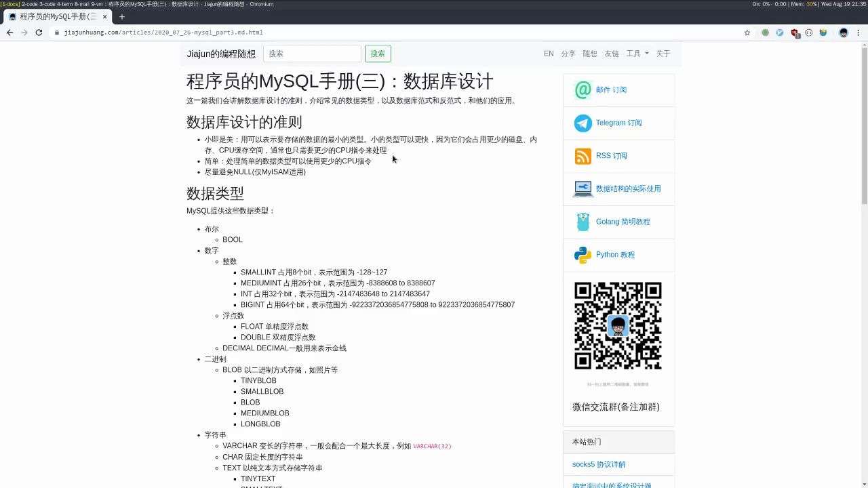Click the WeChat QR code image
Image resolution: width=868 pixels, height=488 pixels.
[618, 326]
